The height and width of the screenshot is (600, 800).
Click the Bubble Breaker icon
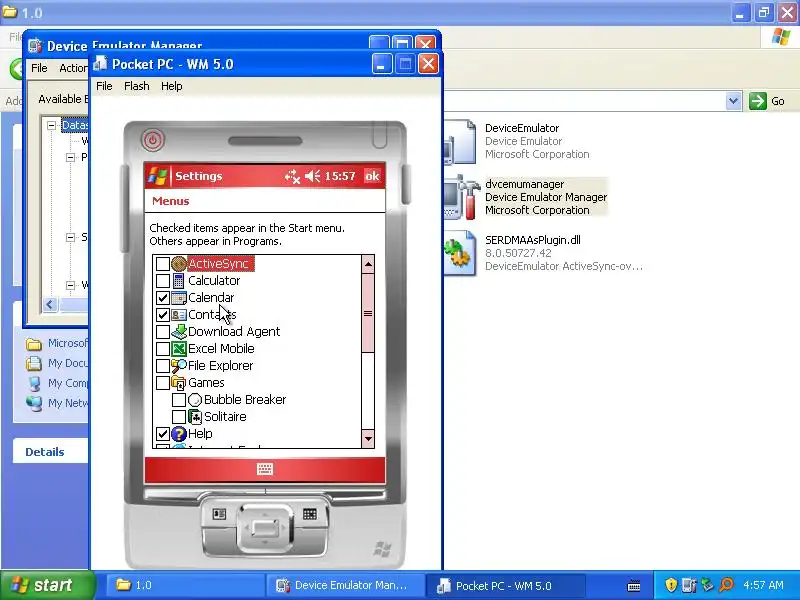point(195,399)
